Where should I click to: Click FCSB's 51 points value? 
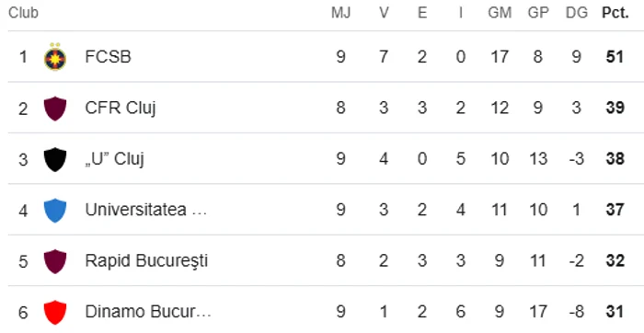[615, 57]
